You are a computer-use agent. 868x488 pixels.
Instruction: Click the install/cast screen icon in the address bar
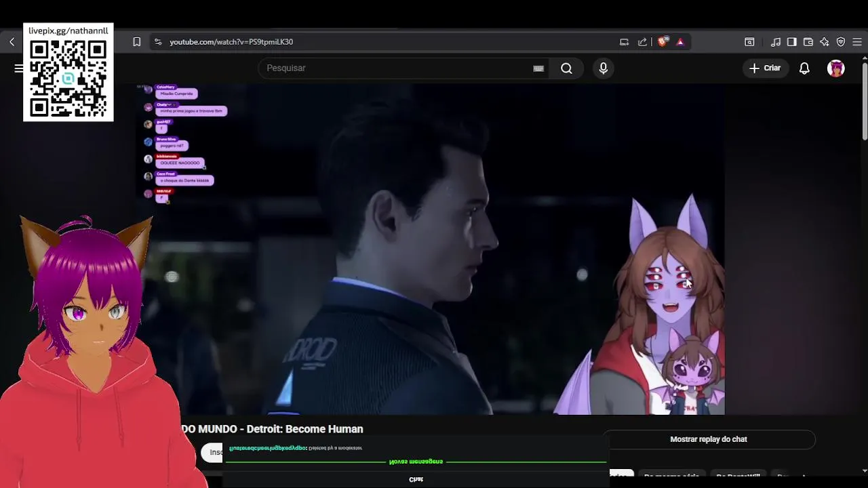point(624,42)
